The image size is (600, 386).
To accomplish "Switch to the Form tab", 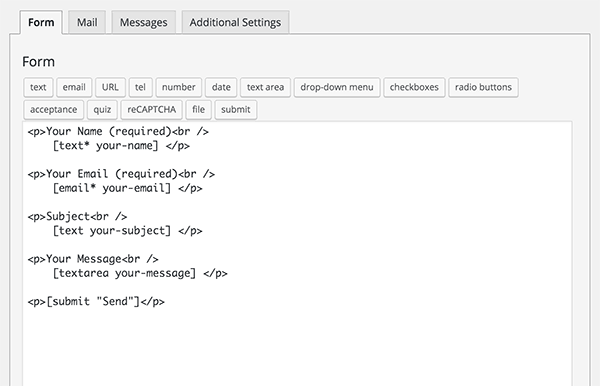I will [x=41, y=22].
